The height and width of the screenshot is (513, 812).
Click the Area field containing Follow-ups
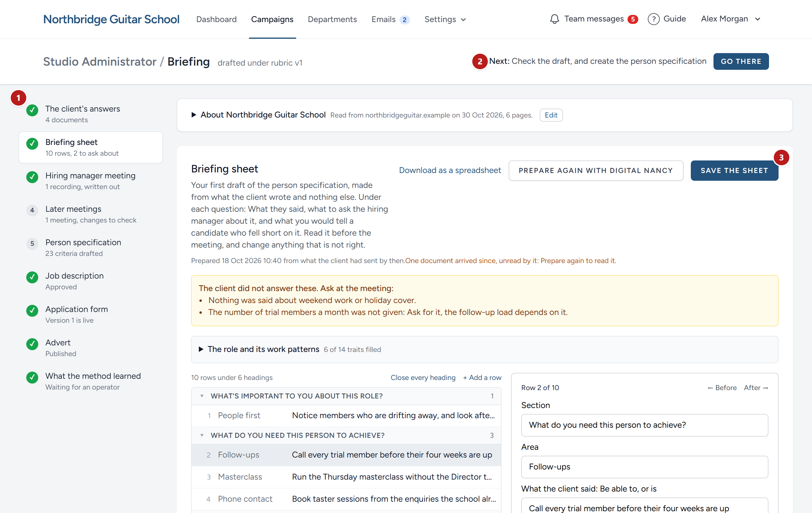645,467
